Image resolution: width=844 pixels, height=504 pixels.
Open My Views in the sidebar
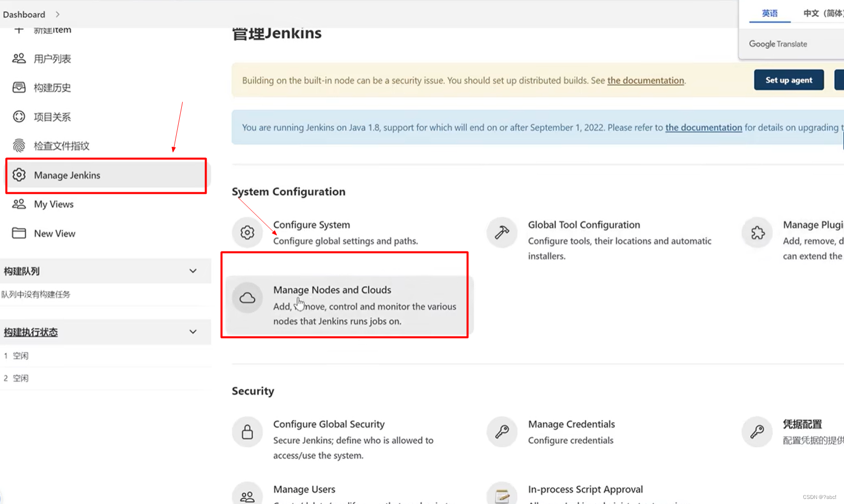point(54,204)
